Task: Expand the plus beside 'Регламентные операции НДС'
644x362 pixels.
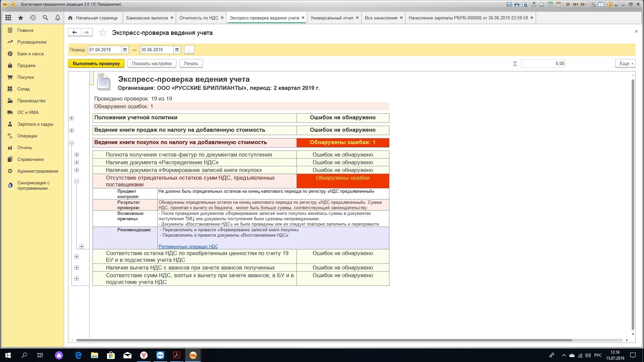Action: [82, 246]
